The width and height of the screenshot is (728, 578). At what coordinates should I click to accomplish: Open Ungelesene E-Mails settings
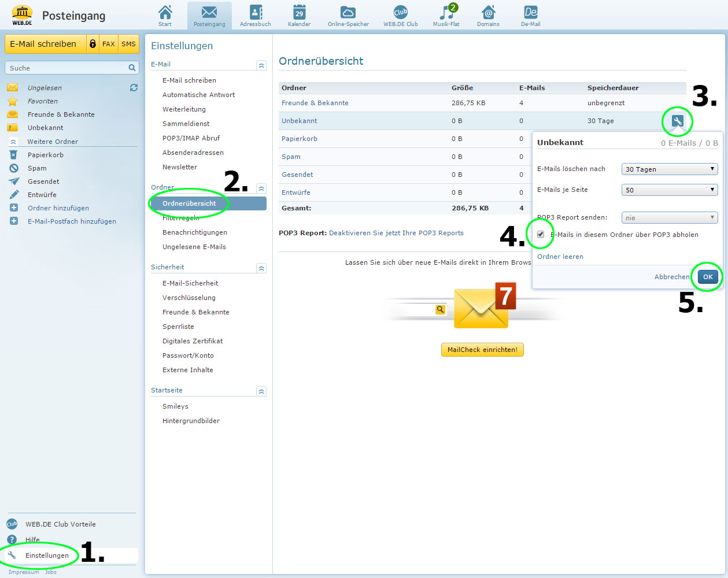coord(194,247)
